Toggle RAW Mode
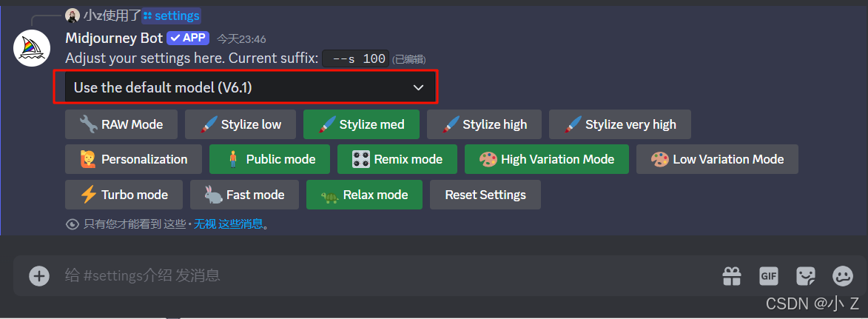868x319 pixels. 121,124
